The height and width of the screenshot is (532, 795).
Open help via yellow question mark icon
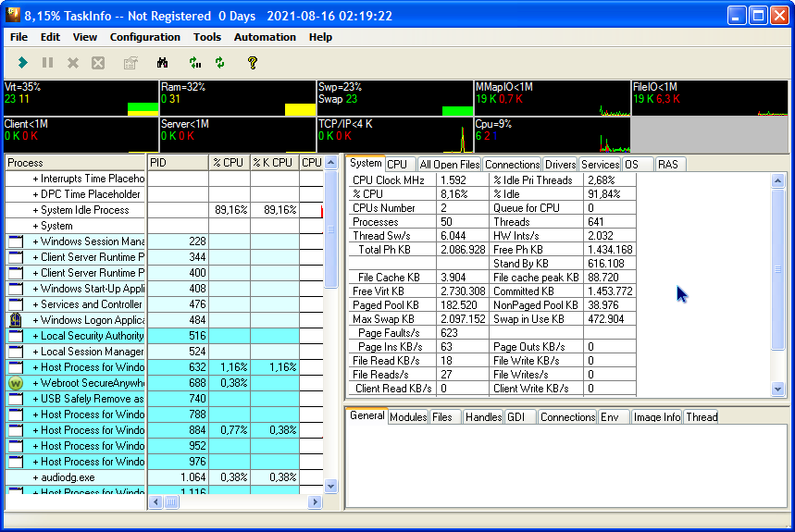[x=253, y=63]
